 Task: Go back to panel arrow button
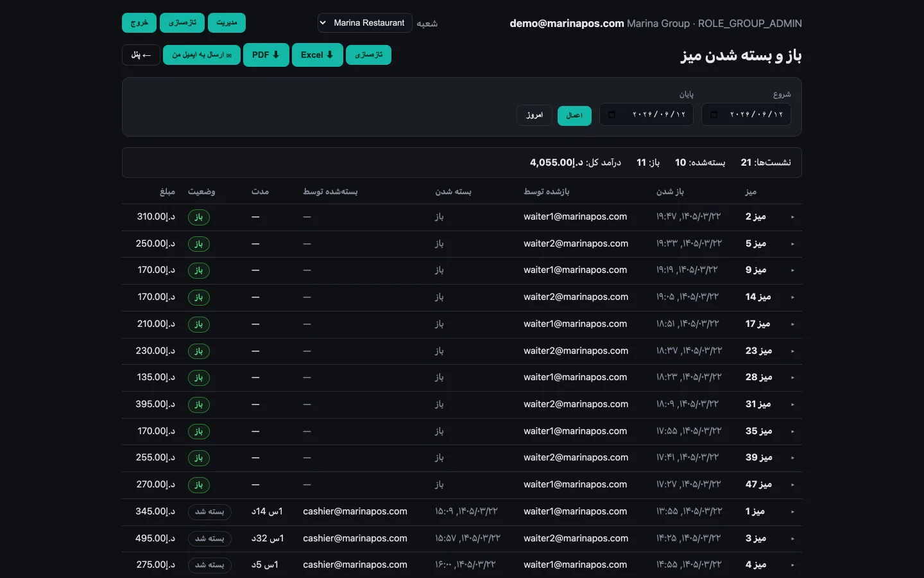pos(141,55)
